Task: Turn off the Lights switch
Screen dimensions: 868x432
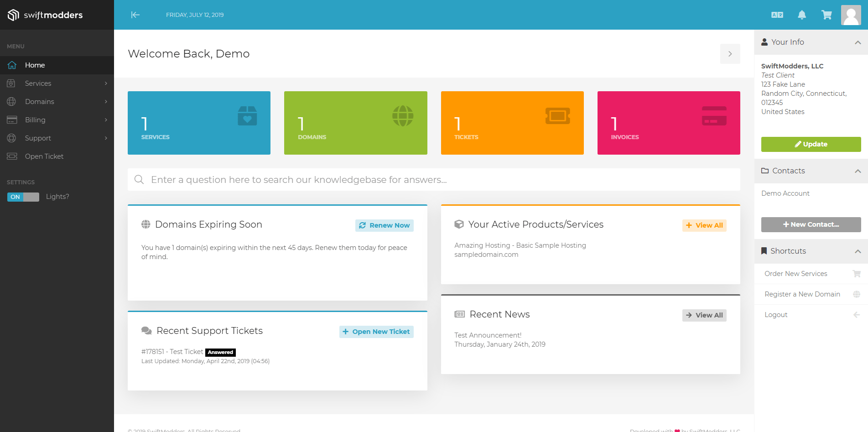Action: [x=23, y=197]
